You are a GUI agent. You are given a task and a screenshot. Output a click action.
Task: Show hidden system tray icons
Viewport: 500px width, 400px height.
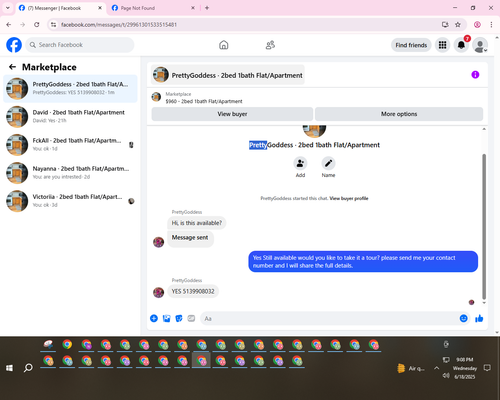pos(436,368)
